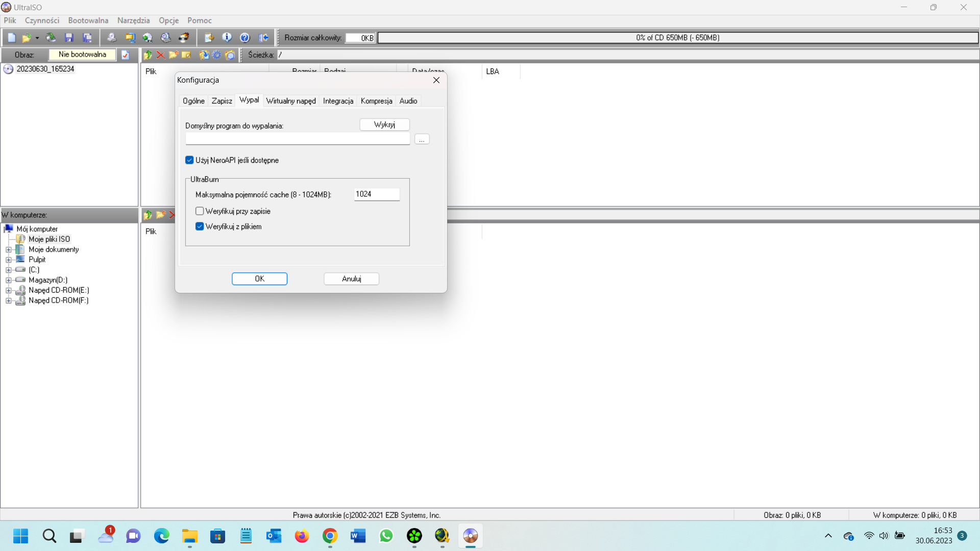
Task: Click the Convert image disc icon
Action: pos(148,38)
